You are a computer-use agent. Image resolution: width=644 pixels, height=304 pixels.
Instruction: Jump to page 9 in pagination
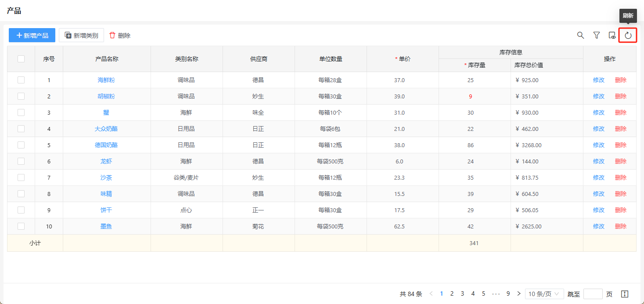[508, 294]
